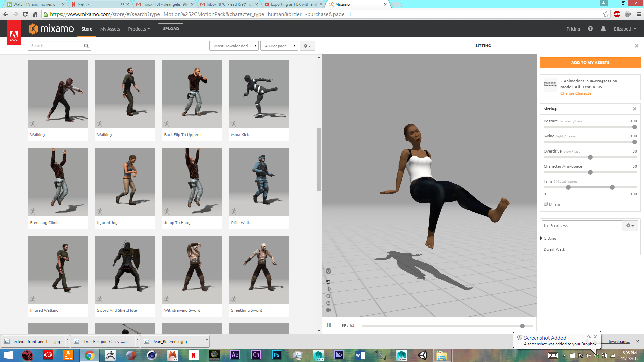Click the animation timeline scrubber handle
Image resolution: width=644 pixels, height=362 pixels.
[522, 326]
